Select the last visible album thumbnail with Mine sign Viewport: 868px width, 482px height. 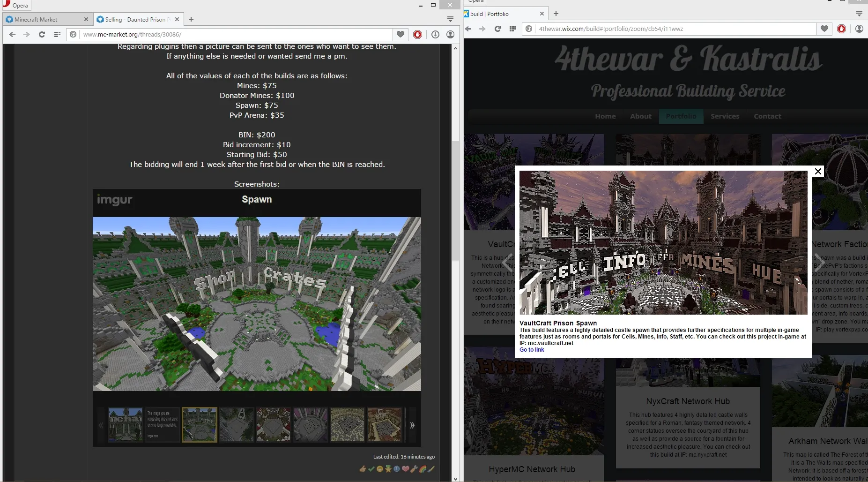[385, 425]
